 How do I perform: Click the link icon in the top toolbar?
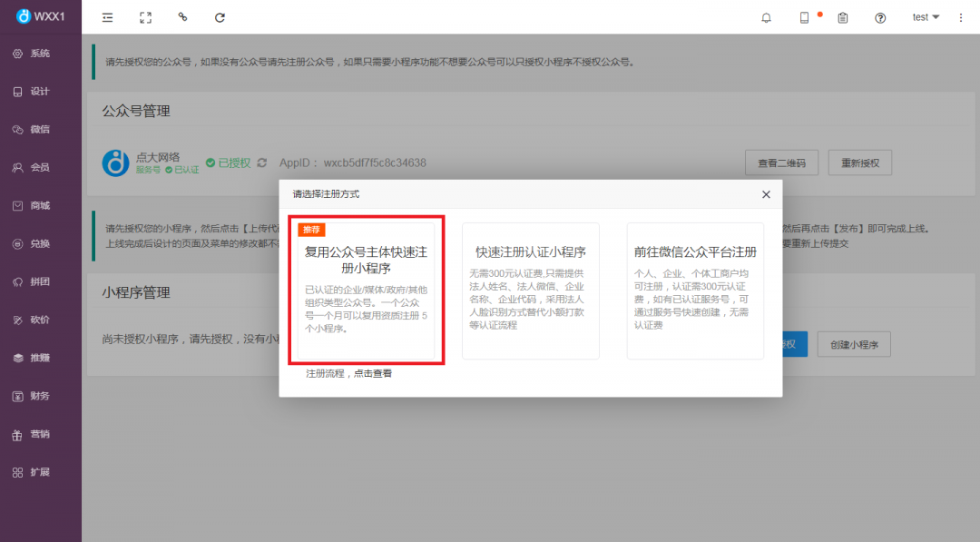coord(181,16)
